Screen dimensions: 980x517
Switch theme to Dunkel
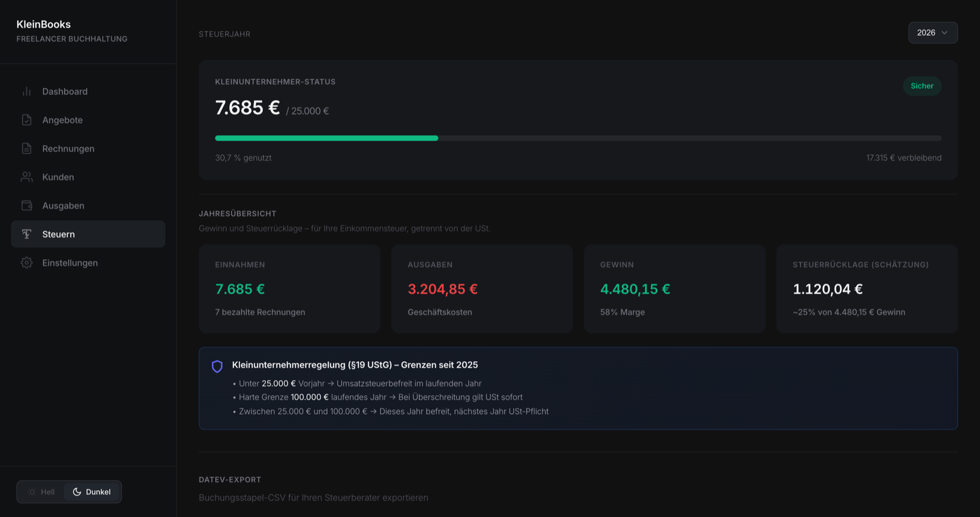(92, 492)
